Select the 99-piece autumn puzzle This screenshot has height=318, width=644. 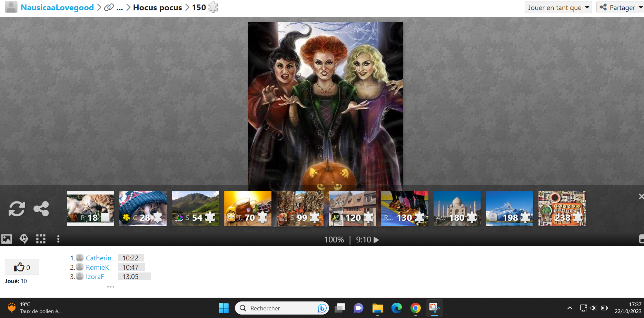[300, 209]
